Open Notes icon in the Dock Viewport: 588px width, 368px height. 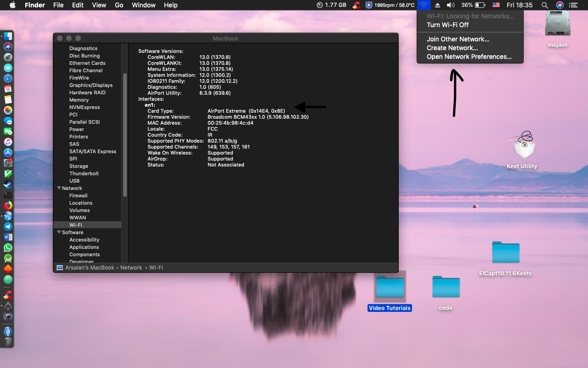pos(8,100)
